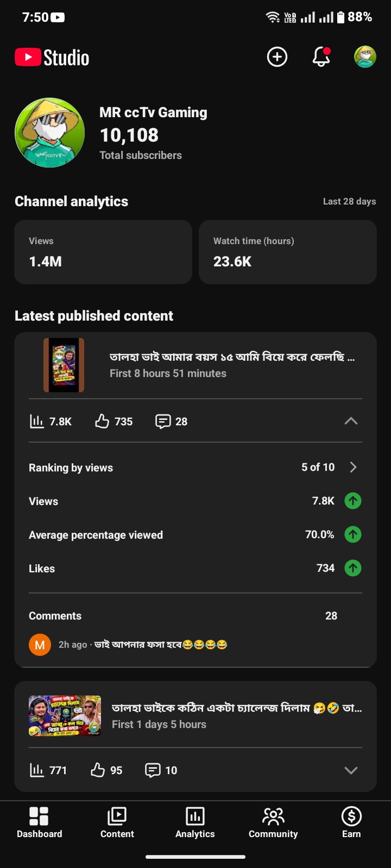This screenshot has width=391, height=868.
Task: Collapse the first video's stats panel
Action: pyautogui.click(x=351, y=421)
